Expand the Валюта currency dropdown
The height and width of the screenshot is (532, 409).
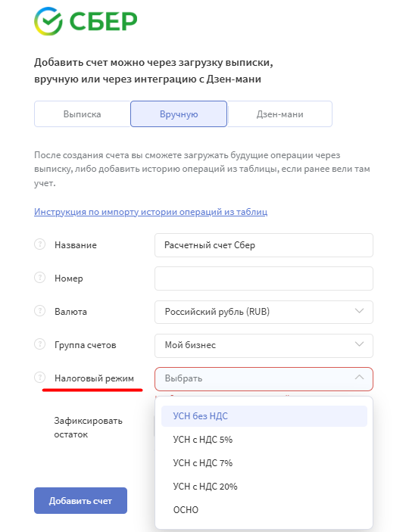[x=264, y=312]
